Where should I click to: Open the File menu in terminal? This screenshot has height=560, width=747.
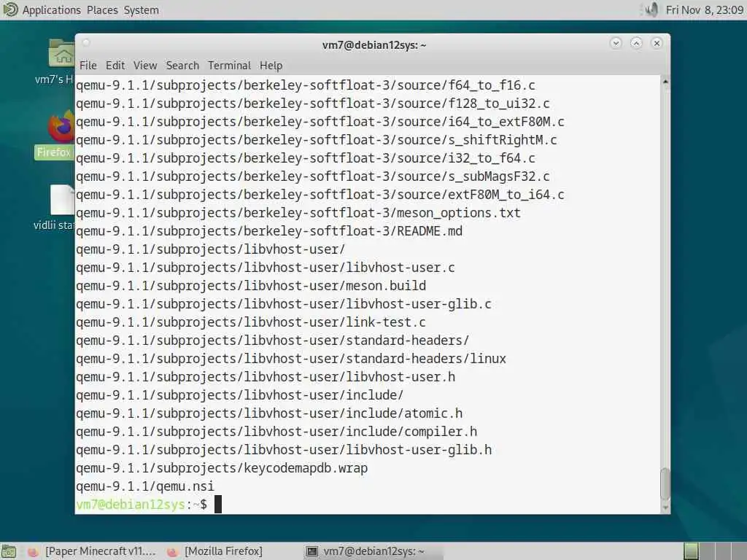(x=88, y=65)
